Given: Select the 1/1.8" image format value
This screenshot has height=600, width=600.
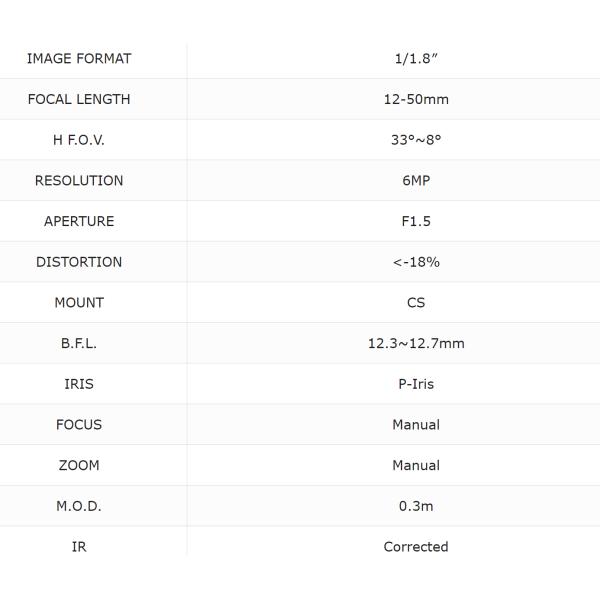Looking at the screenshot, I should pos(416,58).
